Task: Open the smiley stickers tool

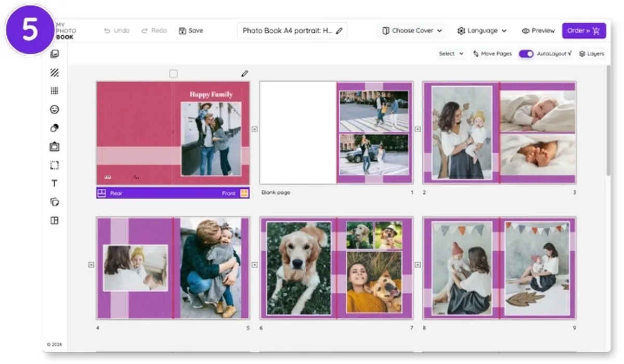Action: pos(55,110)
